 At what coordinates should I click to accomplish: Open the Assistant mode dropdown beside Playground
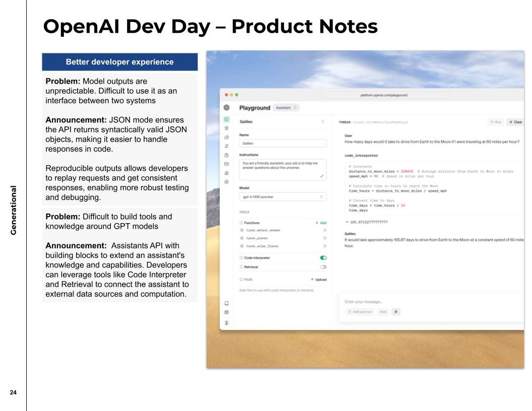pyautogui.click(x=286, y=108)
